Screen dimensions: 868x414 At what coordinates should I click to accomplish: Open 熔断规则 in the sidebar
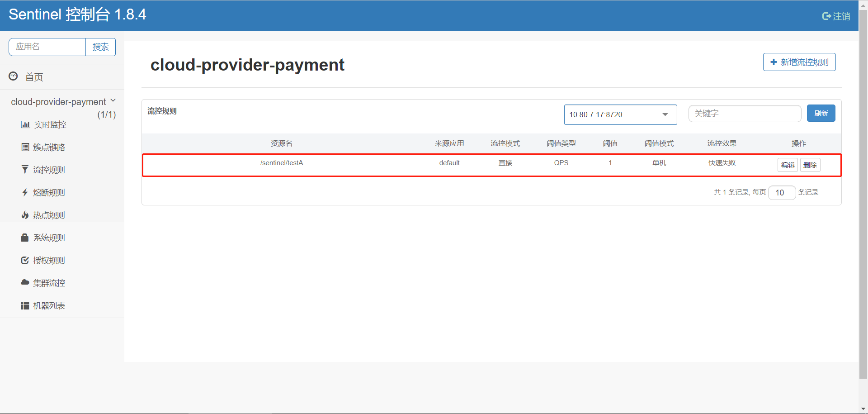tap(49, 192)
